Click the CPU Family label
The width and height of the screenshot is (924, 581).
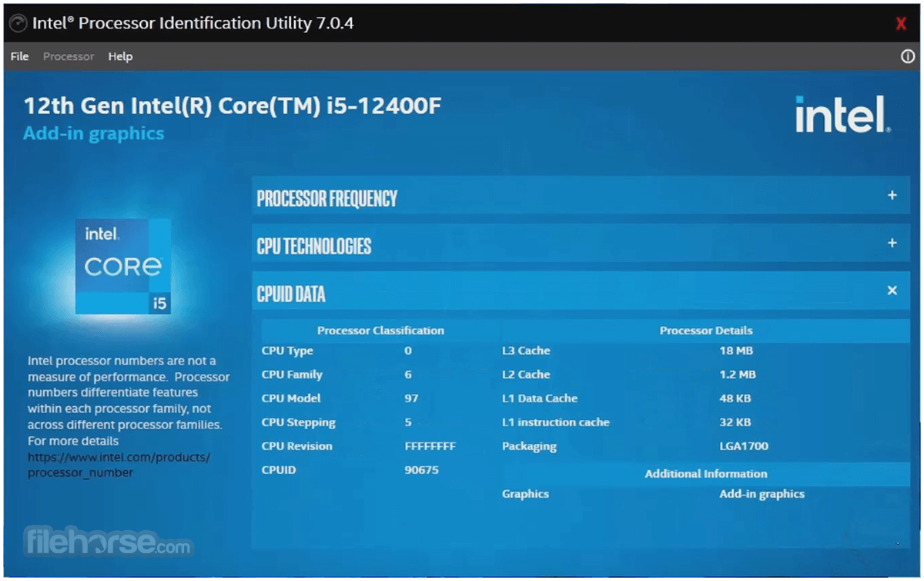[x=292, y=374]
